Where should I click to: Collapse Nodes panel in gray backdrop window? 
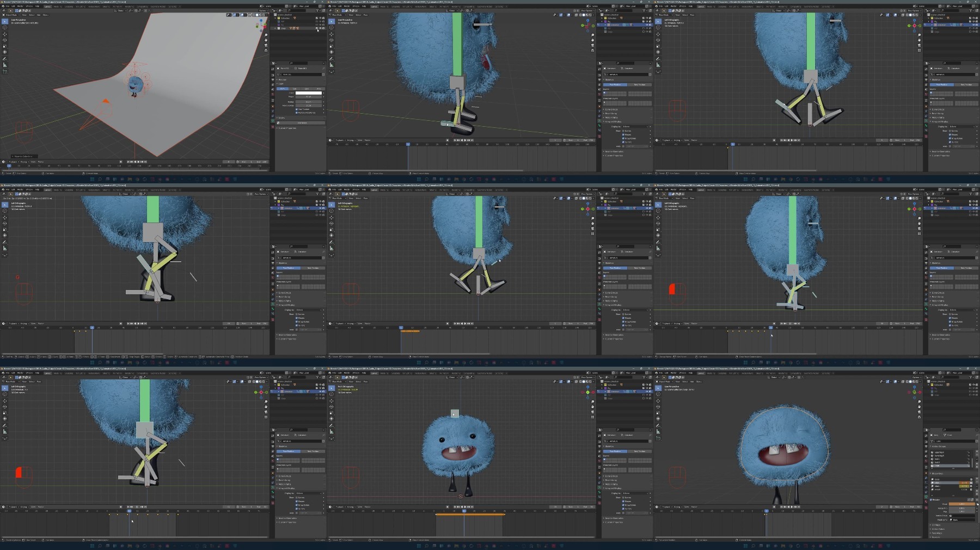281,118
